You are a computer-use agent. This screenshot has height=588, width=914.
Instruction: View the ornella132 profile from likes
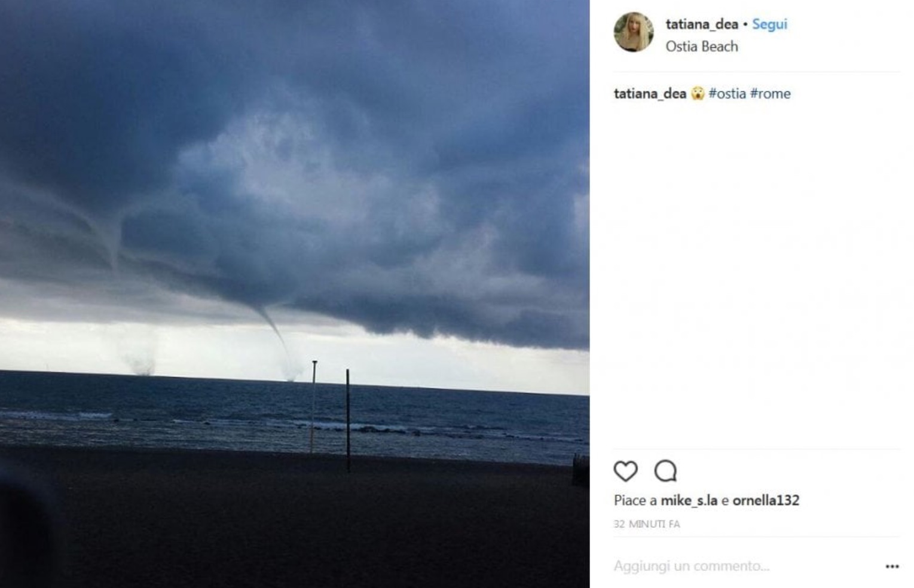click(766, 500)
